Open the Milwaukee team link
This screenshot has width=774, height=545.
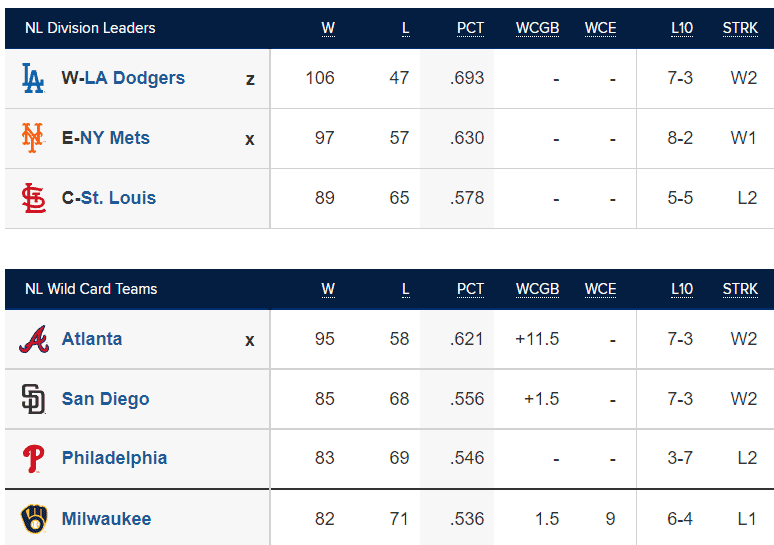106,519
